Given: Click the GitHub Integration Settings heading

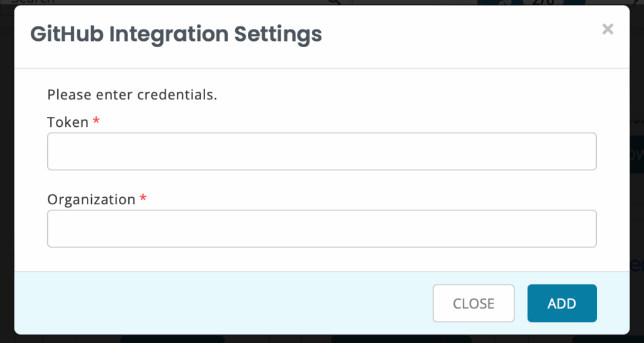Looking at the screenshot, I should pos(176,35).
